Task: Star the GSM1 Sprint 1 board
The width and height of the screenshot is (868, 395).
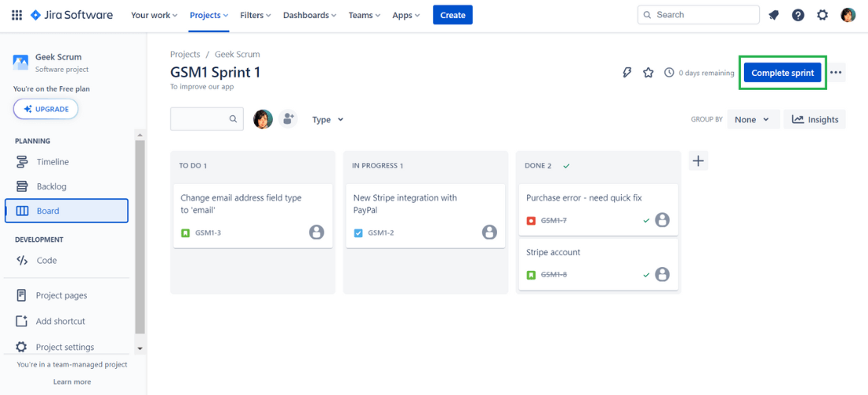Action: [648, 73]
